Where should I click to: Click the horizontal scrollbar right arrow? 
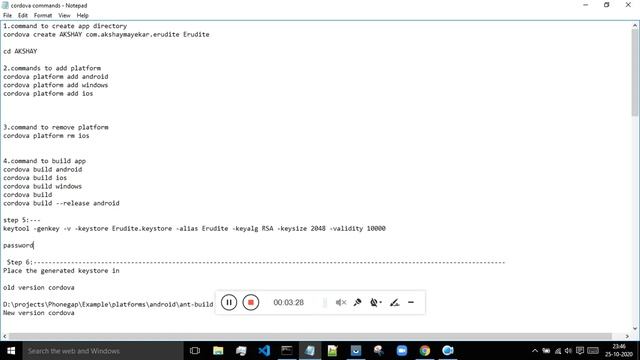(628, 336)
